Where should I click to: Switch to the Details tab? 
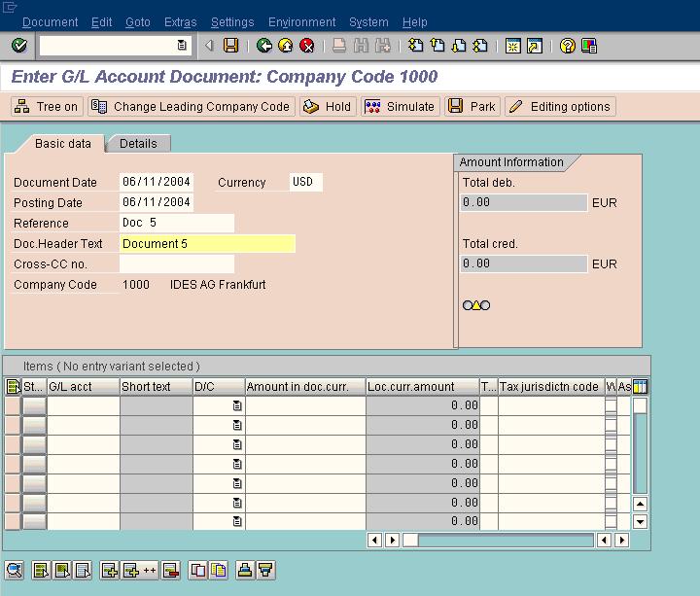pos(138,143)
